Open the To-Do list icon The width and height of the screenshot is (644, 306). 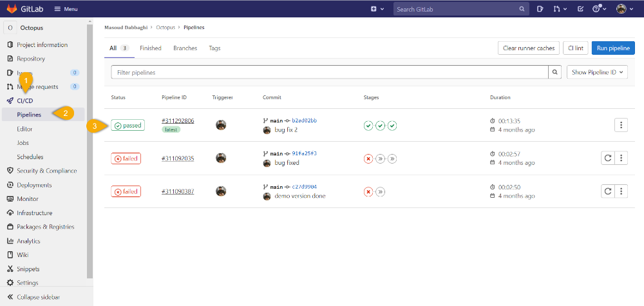coord(580,9)
